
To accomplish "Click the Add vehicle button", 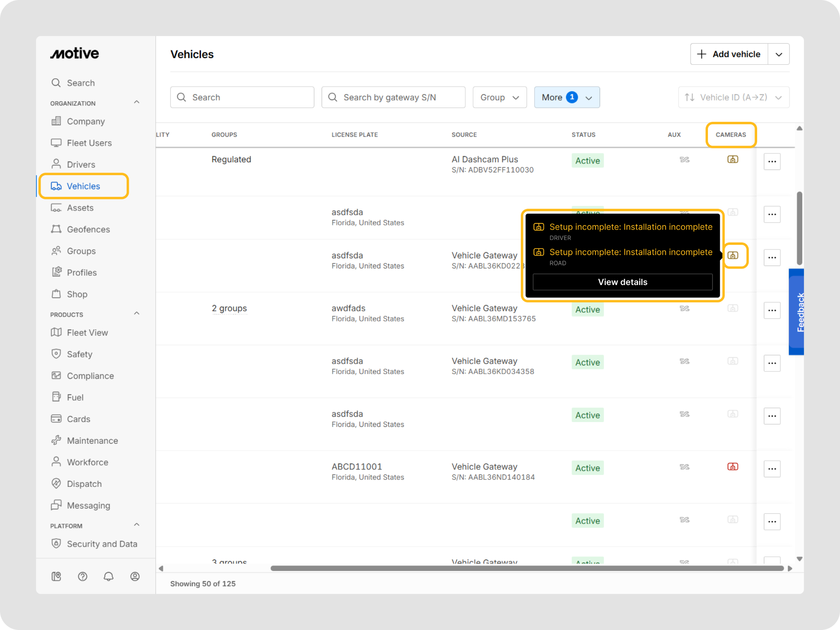I will 729,54.
